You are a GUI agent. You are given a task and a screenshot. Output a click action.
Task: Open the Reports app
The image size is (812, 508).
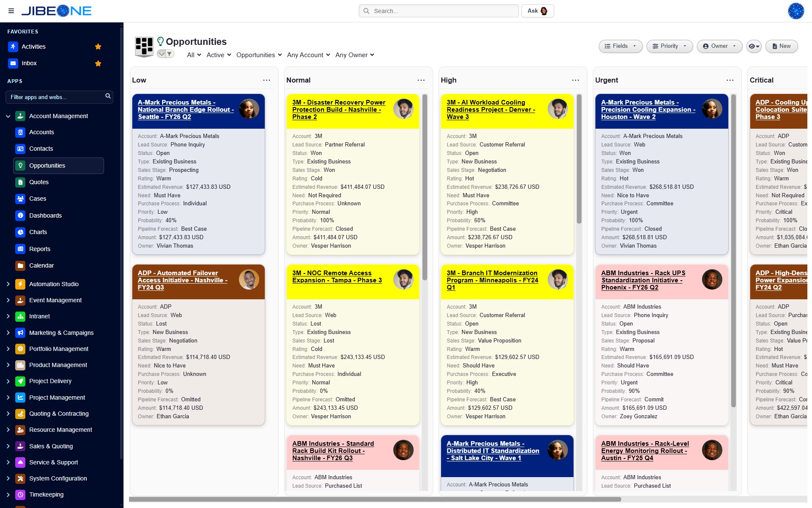(40, 249)
